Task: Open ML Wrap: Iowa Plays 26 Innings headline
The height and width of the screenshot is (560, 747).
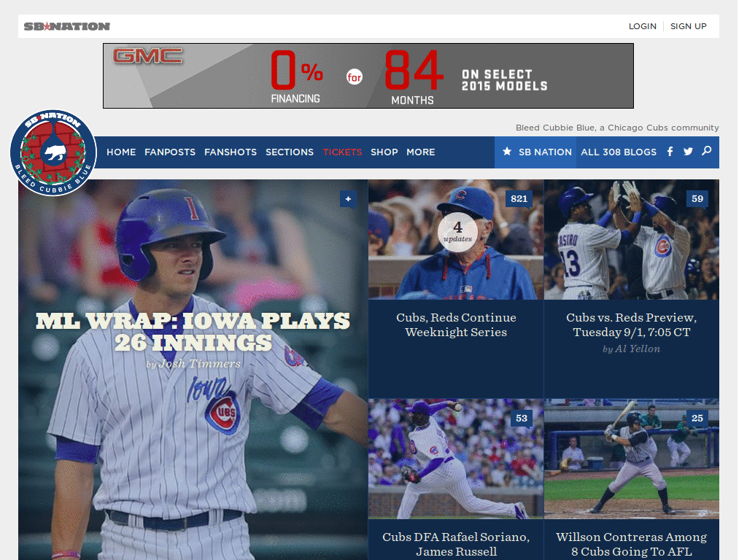Action: [x=193, y=332]
